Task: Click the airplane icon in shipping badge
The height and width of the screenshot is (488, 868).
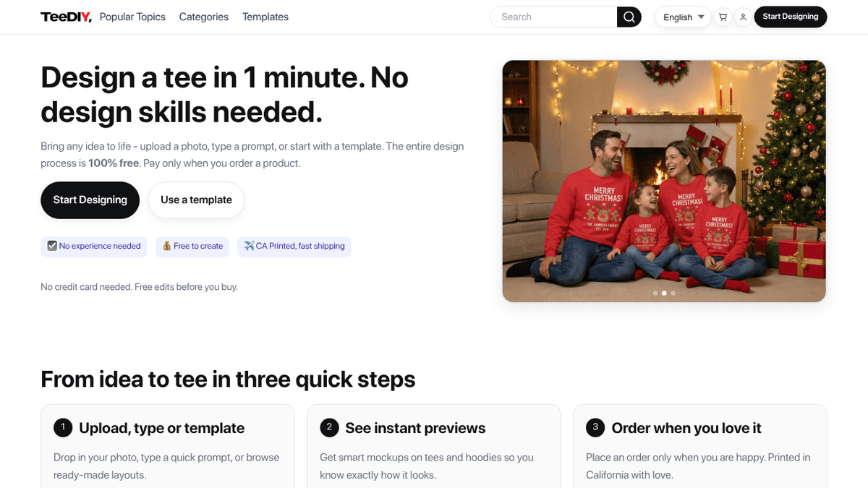Action: (250, 247)
